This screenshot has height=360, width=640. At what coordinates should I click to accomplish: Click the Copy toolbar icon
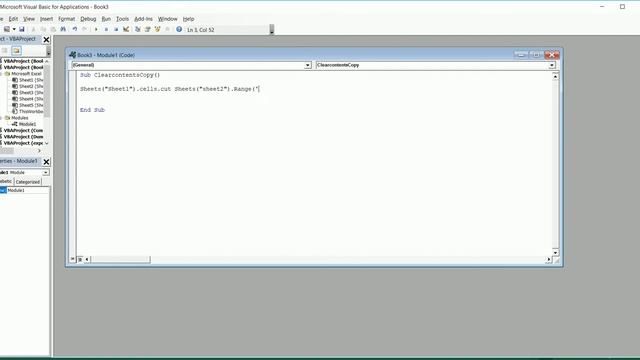pos(43,29)
